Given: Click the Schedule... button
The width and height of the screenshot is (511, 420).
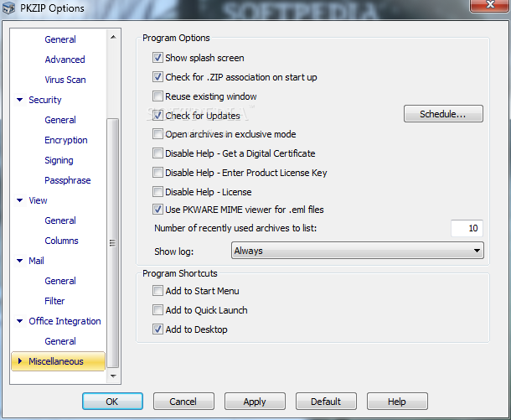Looking at the screenshot, I should tap(443, 114).
